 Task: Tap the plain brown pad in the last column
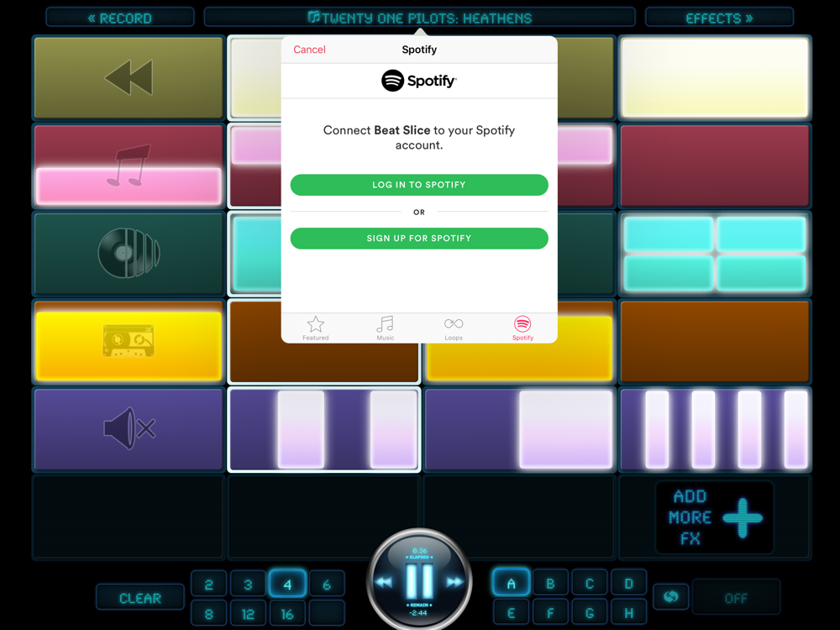pos(715,341)
